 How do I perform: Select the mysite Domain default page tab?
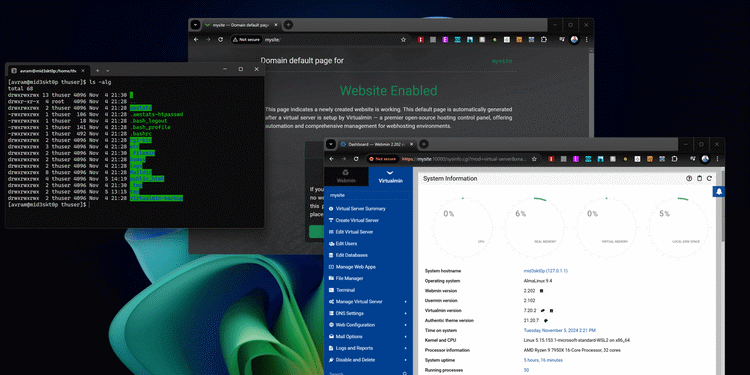point(241,25)
